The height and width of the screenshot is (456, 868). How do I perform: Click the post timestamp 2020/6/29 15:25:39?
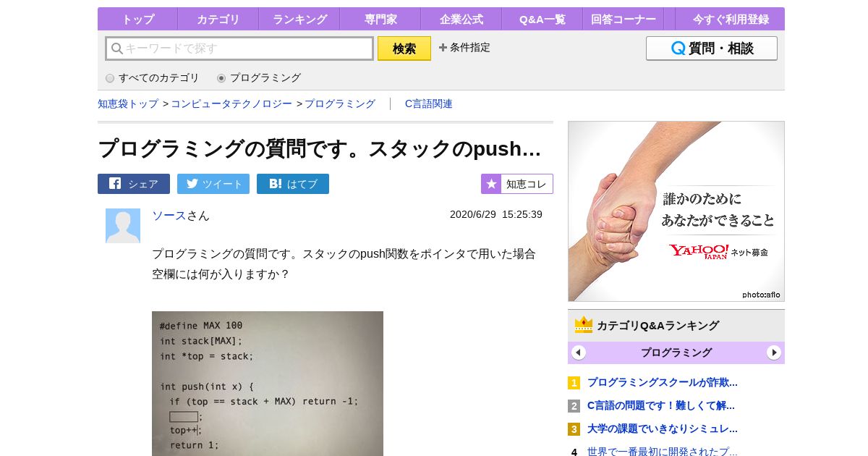(496, 214)
